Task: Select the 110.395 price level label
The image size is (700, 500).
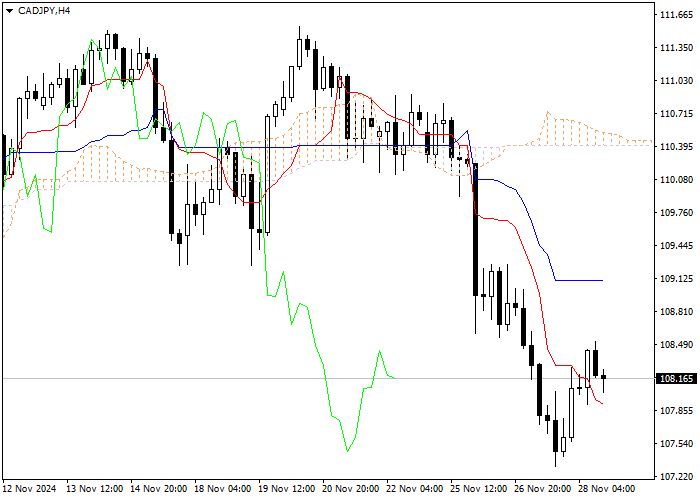Action: click(676, 146)
